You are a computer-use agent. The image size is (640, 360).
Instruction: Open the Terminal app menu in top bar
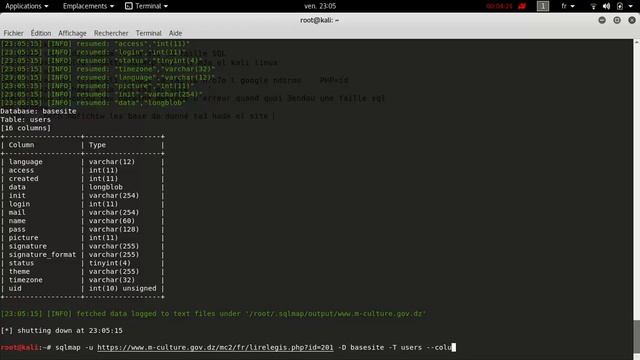point(147,6)
